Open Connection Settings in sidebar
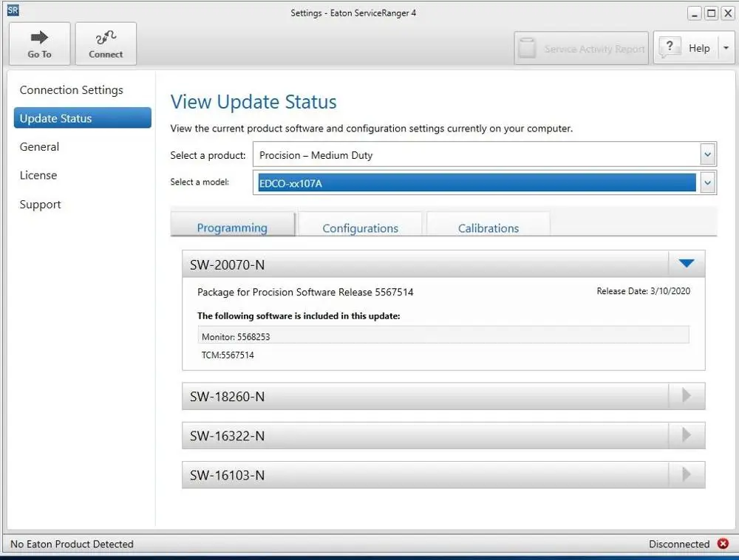Image resolution: width=739 pixels, height=560 pixels. (71, 90)
